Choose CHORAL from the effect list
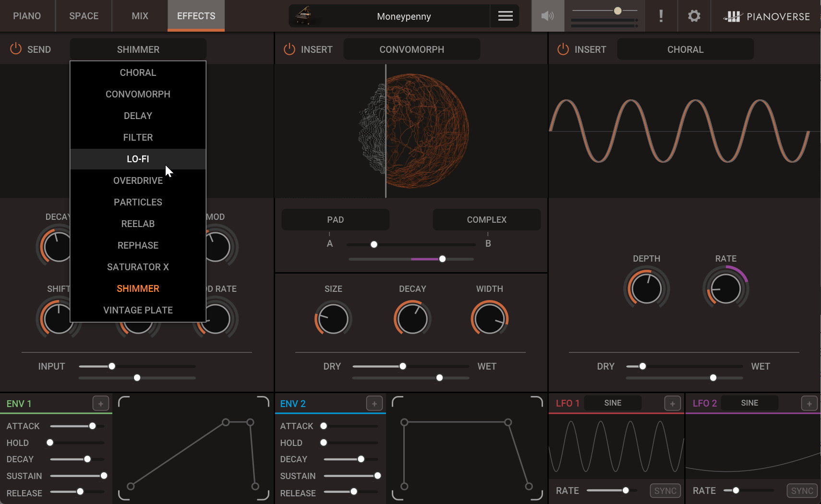Viewport: 821px width, 504px height. pos(138,72)
